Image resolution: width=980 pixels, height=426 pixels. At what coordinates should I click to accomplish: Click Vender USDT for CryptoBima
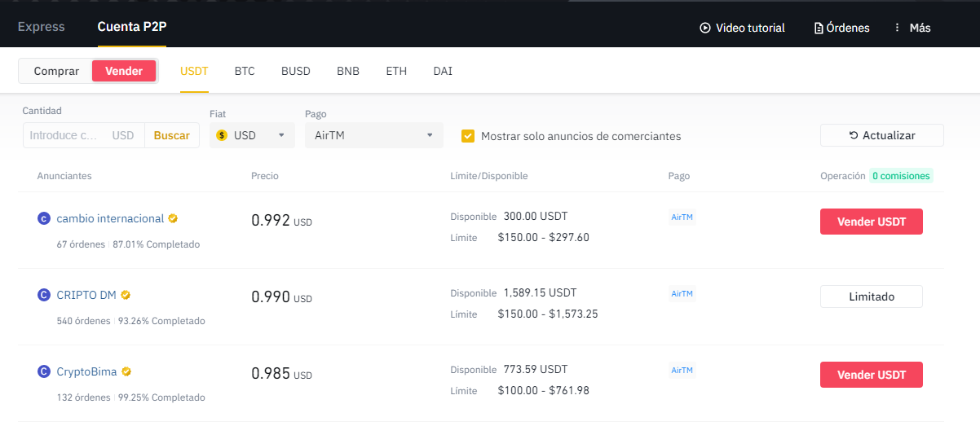[872, 375]
